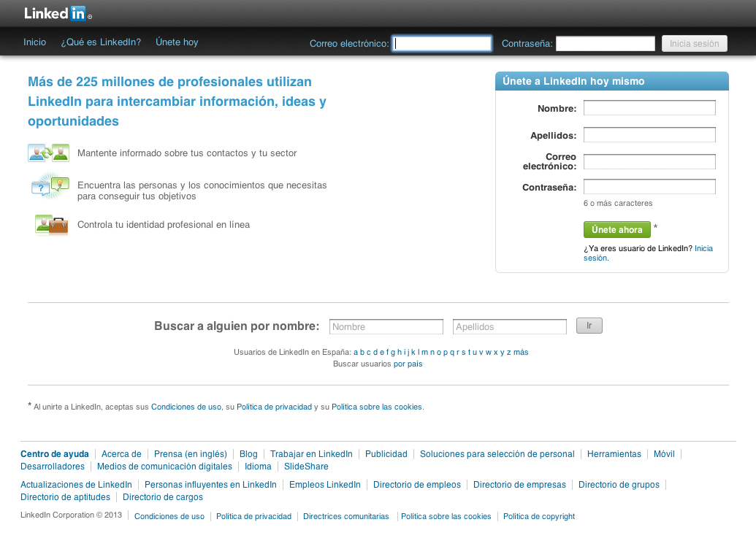Image resolution: width=756 pixels, height=549 pixels.
Task: Open the 'más' users directory link
Action: coord(521,352)
